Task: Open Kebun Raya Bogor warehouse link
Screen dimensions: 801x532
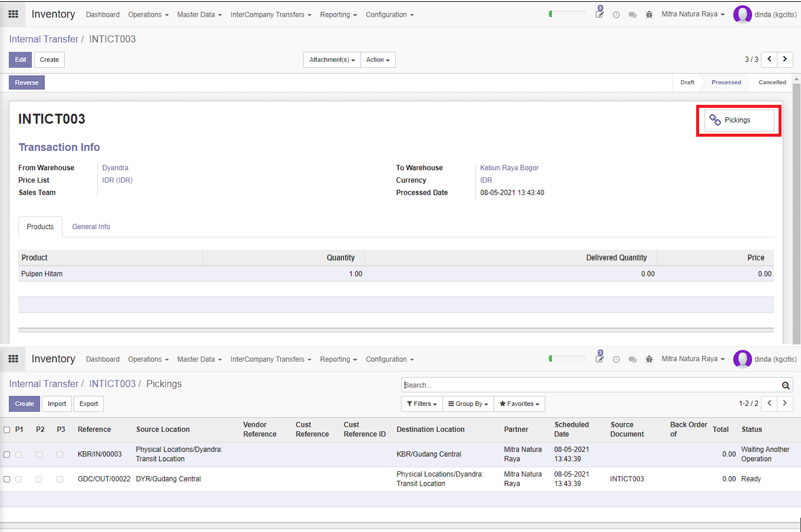Action: point(509,168)
